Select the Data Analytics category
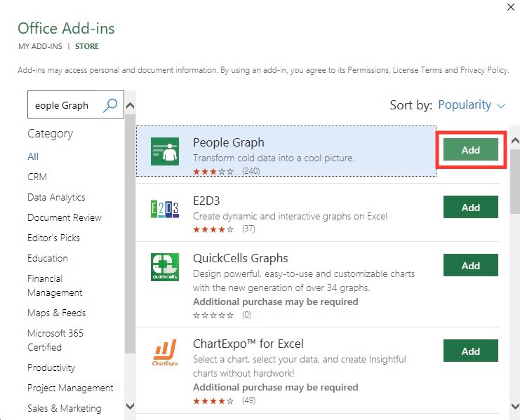The height and width of the screenshot is (420, 520). click(x=56, y=198)
